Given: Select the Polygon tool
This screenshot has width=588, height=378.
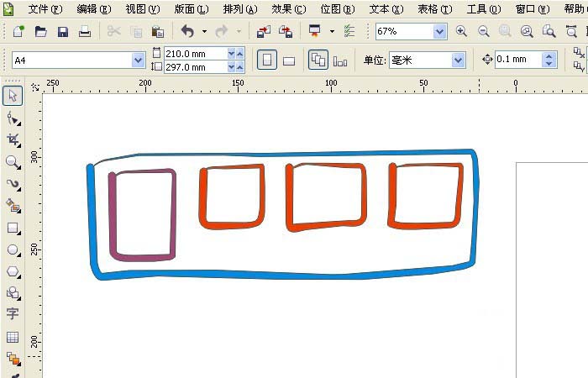Looking at the screenshot, I should coord(13,271).
